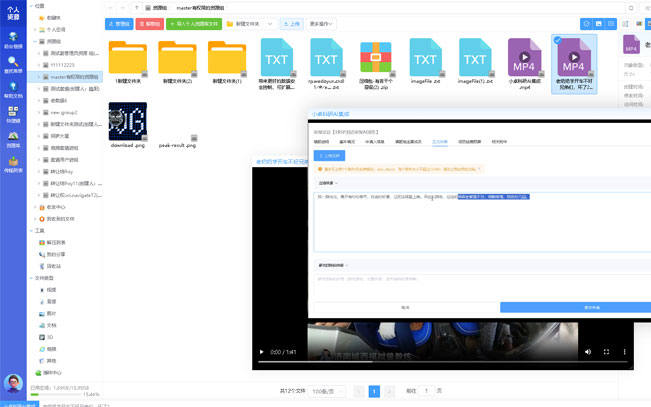Open the download.png image thumbnail

coord(128,121)
